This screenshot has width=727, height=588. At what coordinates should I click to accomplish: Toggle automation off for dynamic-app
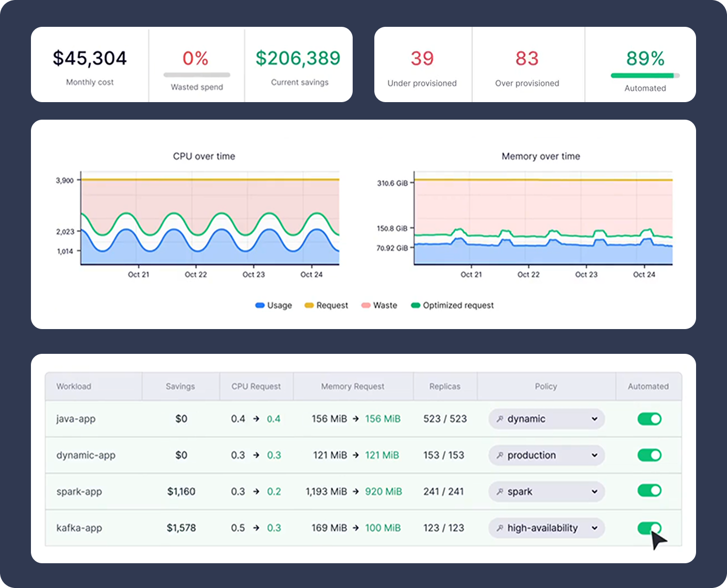(x=649, y=455)
